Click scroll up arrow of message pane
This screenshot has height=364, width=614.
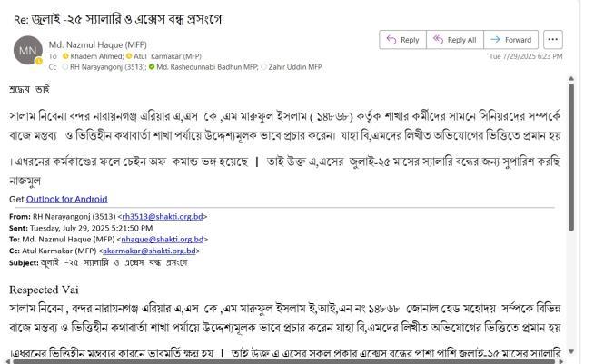(571, 79)
